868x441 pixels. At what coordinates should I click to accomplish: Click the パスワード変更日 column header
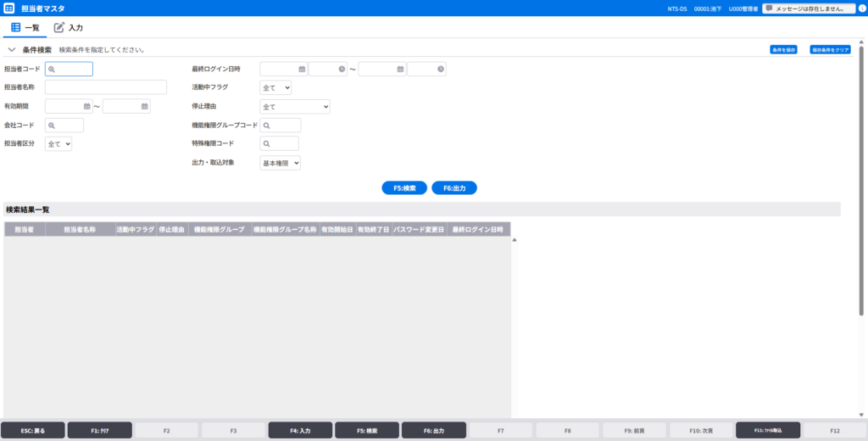click(419, 229)
